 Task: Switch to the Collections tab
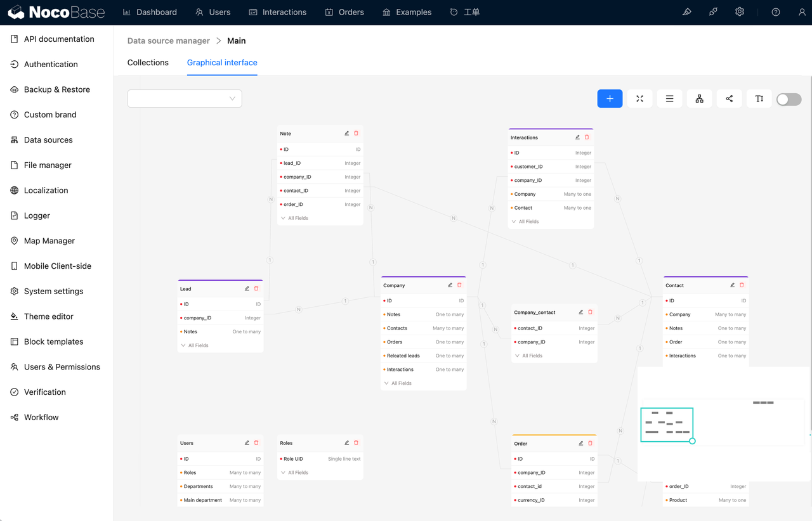pos(148,62)
